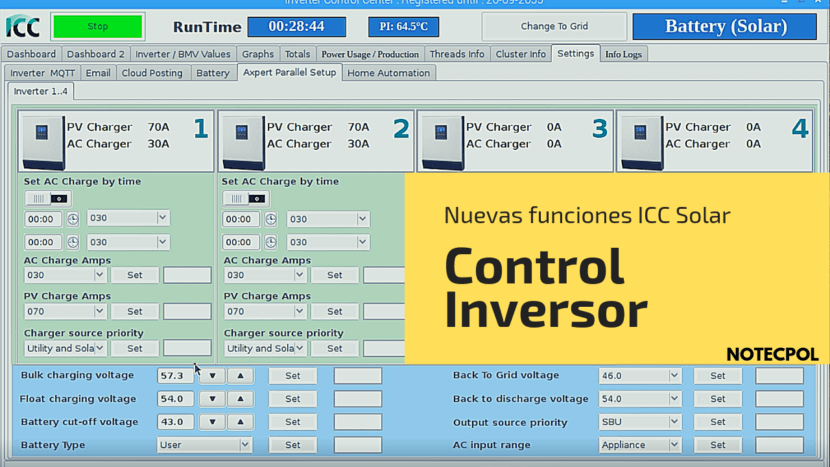
Task: Click the ICC logo icon
Action: (x=23, y=26)
